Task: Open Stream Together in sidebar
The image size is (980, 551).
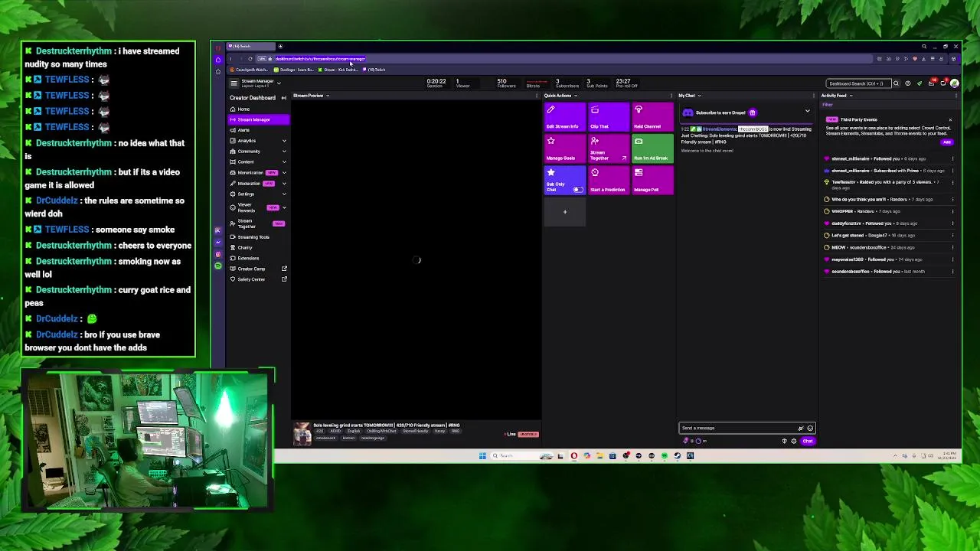Action: tap(258, 223)
